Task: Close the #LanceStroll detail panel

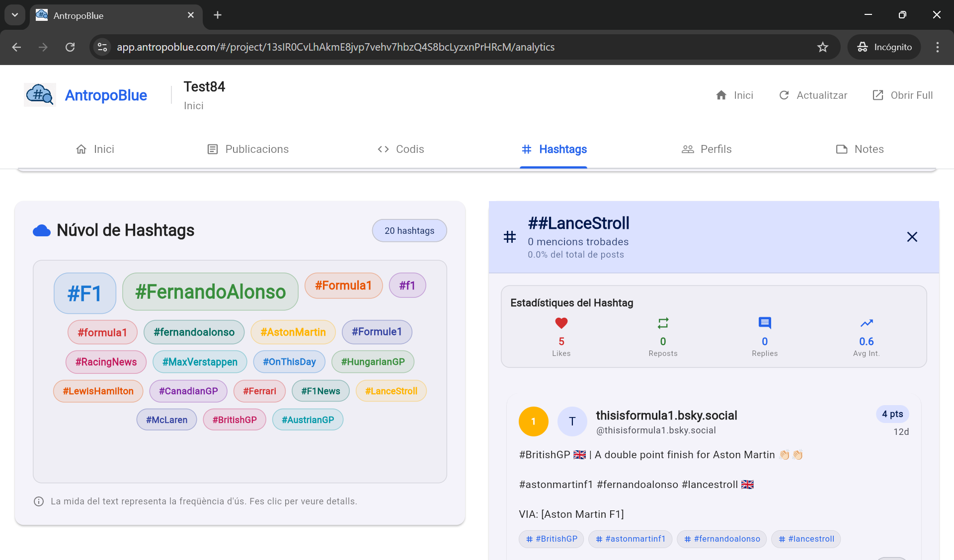Action: (x=912, y=237)
